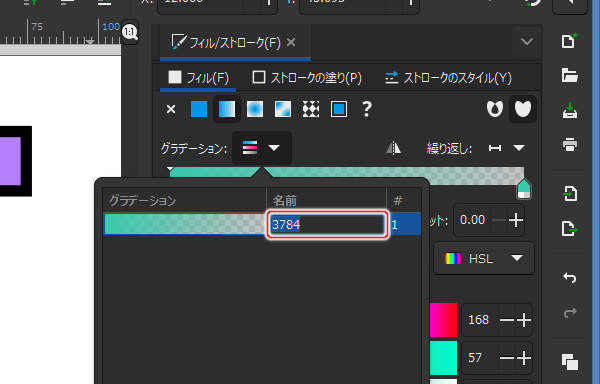Increase saturation value 57 with plus

524,358
